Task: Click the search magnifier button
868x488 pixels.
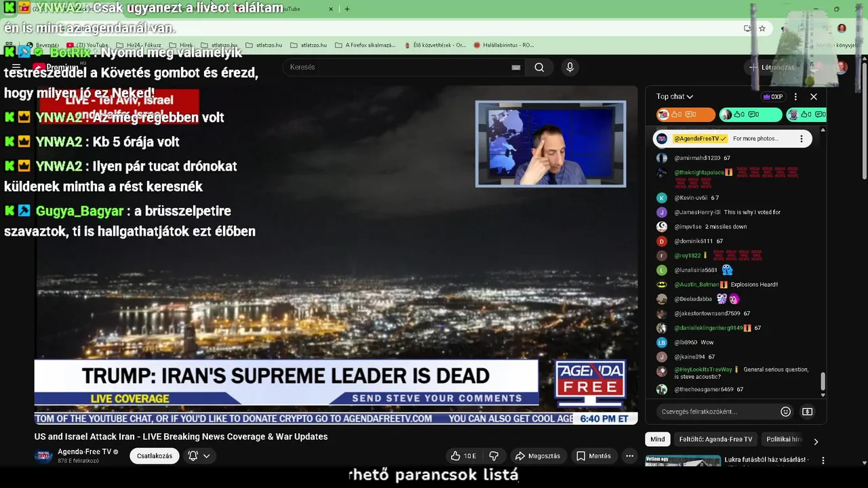Action: tap(539, 67)
